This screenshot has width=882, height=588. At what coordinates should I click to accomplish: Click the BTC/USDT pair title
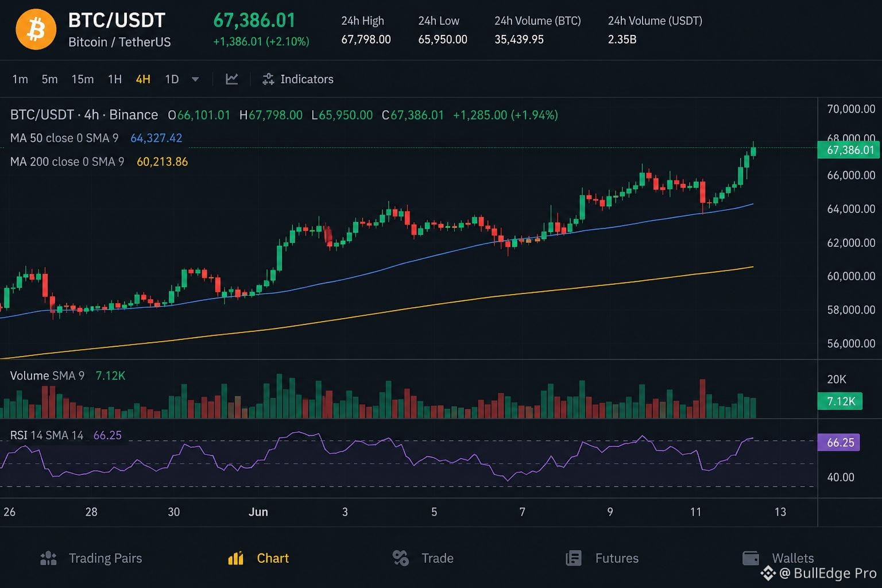pyautogui.click(x=117, y=21)
